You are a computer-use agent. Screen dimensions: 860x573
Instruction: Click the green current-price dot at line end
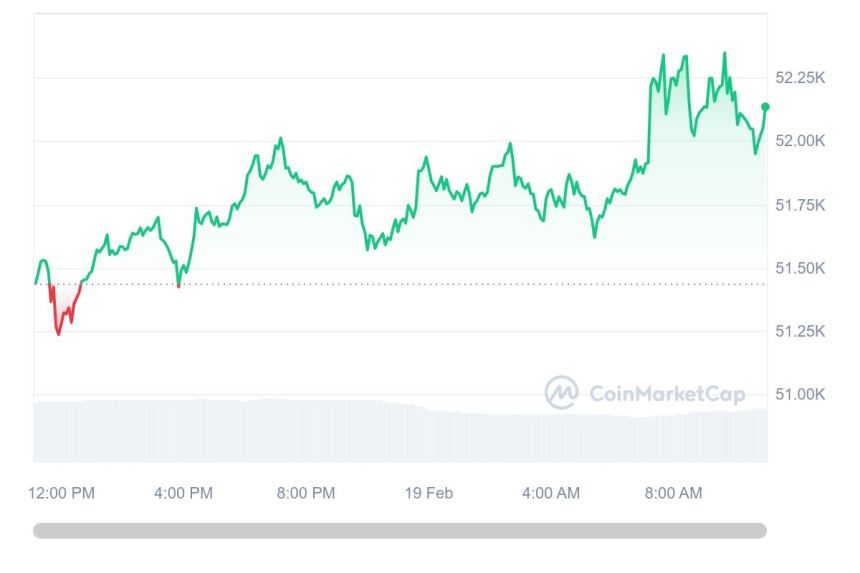click(x=765, y=107)
